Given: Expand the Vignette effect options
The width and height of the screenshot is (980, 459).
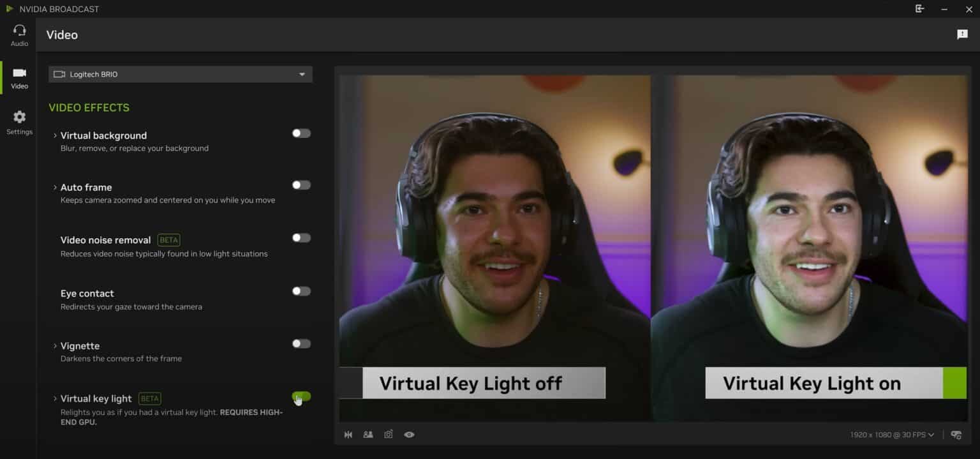Looking at the screenshot, I should (x=56, y=346).
